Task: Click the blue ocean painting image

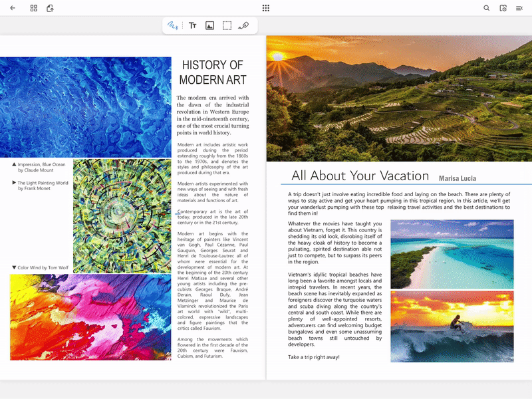Action: [x=86, y=107]
